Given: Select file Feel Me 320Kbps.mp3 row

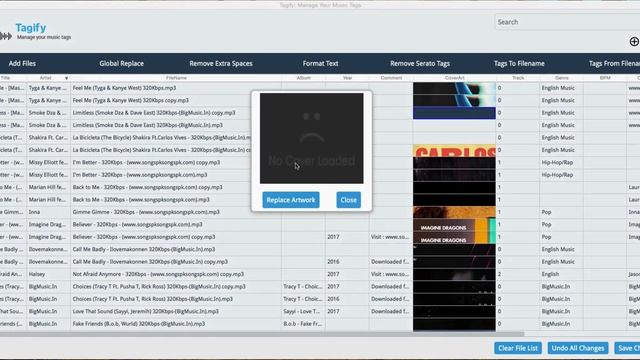Looking at the screenshot, I should pos(124,88).
